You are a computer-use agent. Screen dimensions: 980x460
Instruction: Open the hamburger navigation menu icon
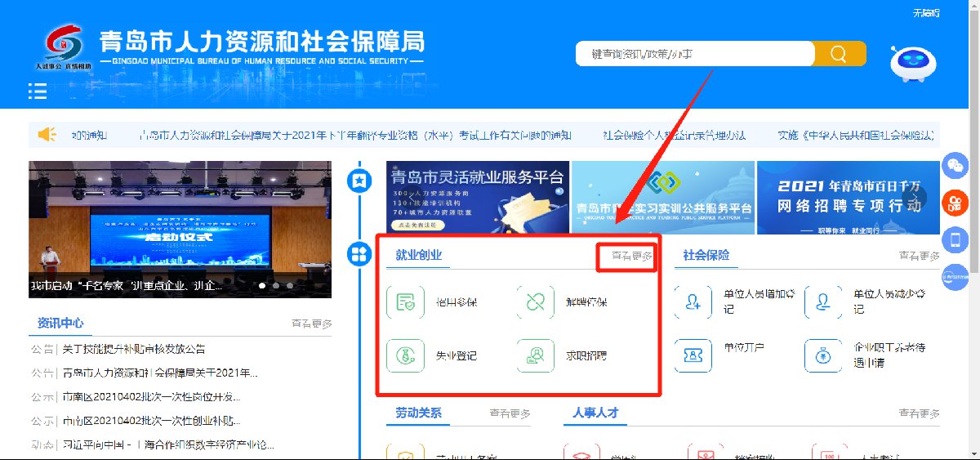tap(38, 92)
